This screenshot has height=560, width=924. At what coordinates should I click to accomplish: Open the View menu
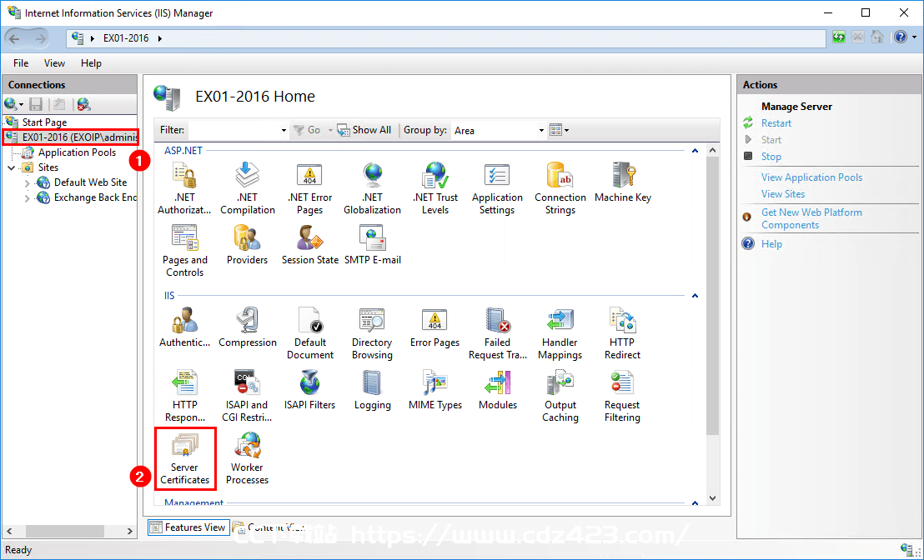click(x=54, y=63)
